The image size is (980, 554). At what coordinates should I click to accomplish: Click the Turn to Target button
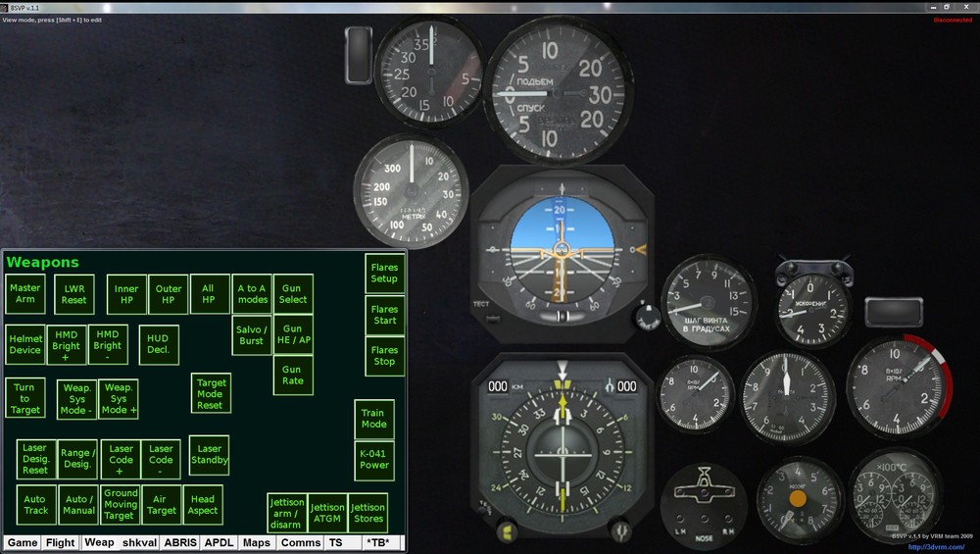(25, 398)
